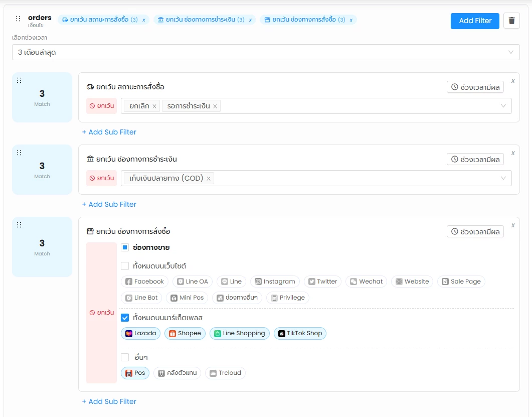The height and width of the screenshot is (417, 532).
Task: Click Add Sub Filter below order status
Action: [109, 132]
